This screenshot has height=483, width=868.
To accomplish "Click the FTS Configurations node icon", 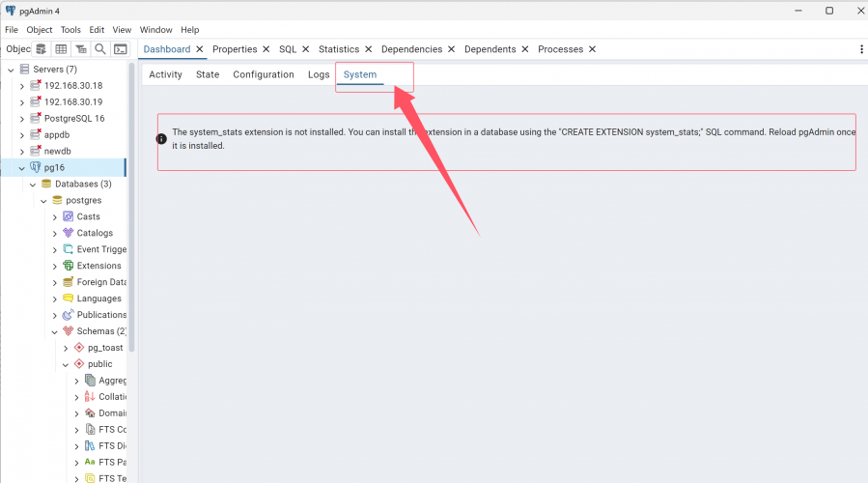I will (x=90, y=429).
